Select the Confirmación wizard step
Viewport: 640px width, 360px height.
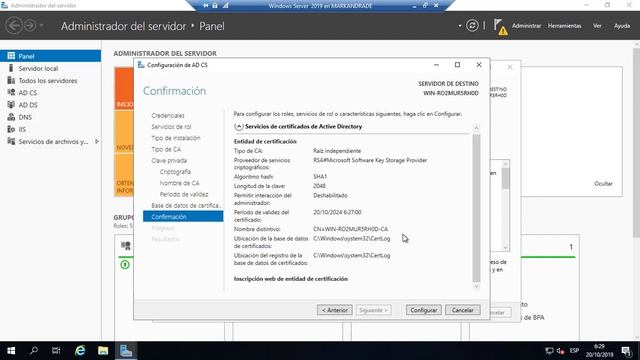click(183, 216)
